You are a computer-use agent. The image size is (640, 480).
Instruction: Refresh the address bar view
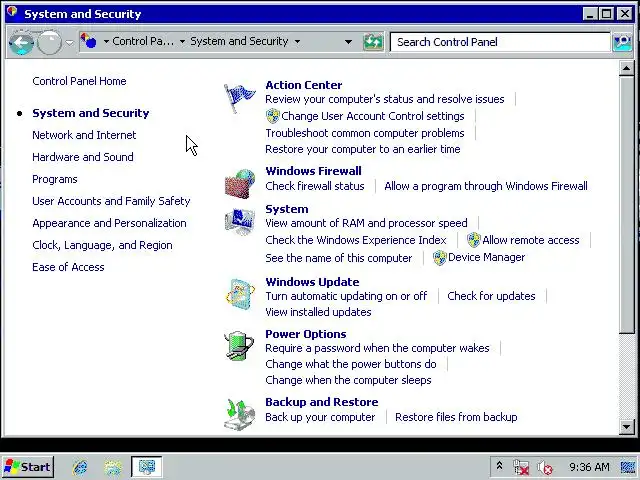click(373, 42)
